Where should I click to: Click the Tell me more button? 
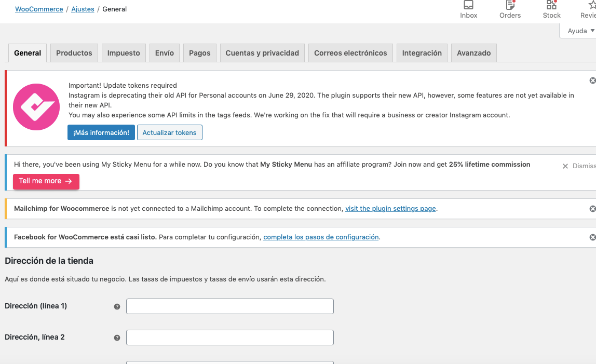point(46,181)
